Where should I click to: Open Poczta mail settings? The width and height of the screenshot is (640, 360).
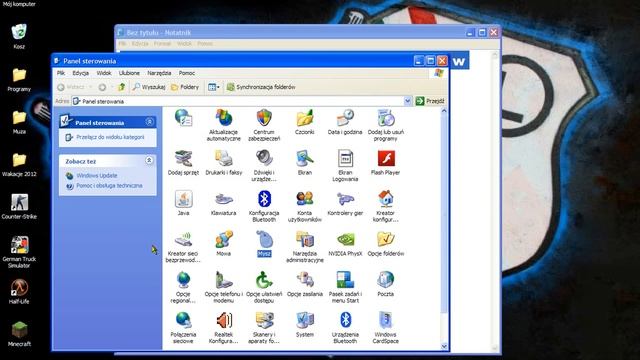386,284
